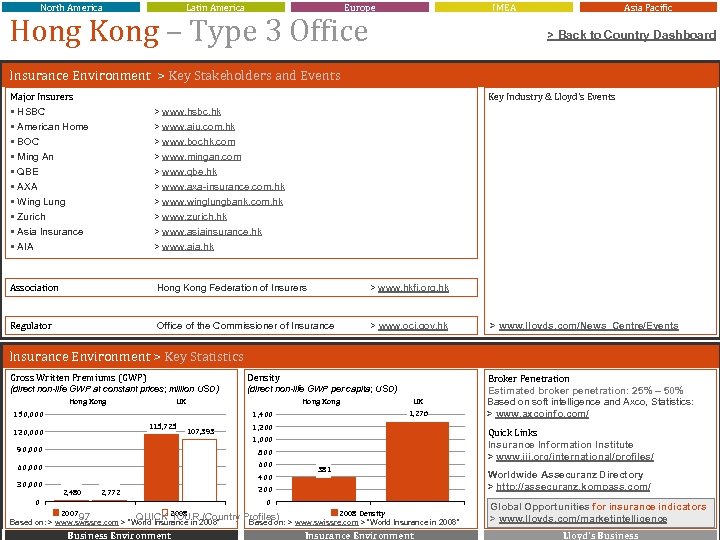Viewport: 720px width, 540px height.
Task: Open the www.oci.gov.hk regulator link
Action: point(413,326)
